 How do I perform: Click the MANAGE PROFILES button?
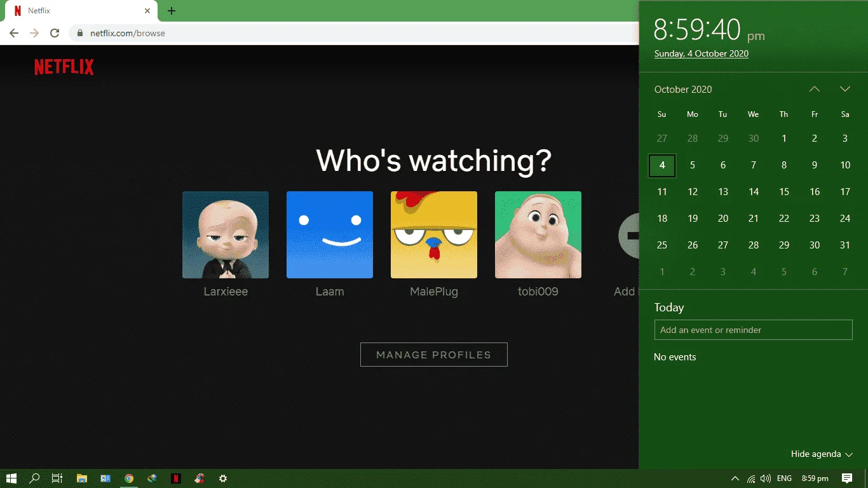(x=434, y=355)
